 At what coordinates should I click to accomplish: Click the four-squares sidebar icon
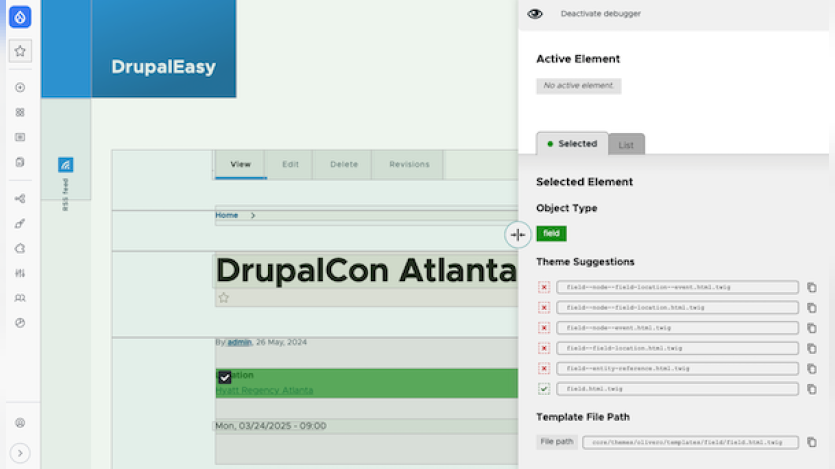tap(20, 112)
